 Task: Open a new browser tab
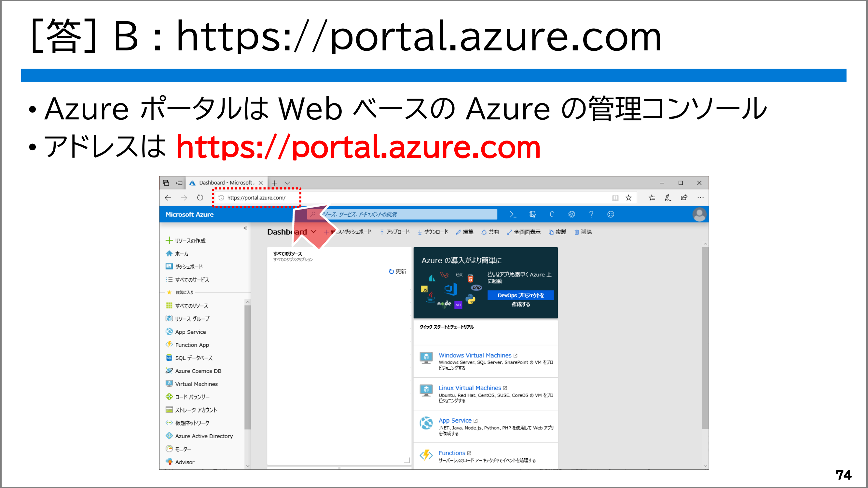pos(274,183)
